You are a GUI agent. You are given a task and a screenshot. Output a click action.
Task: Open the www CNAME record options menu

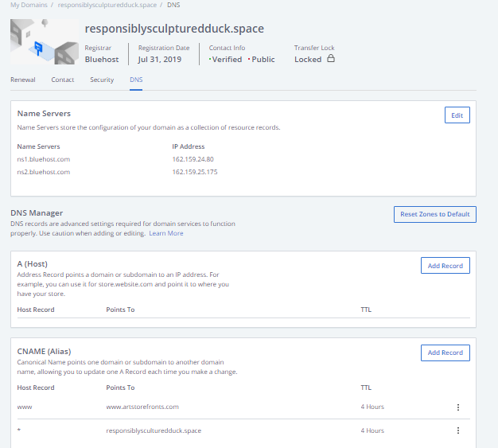pyautogui.click(x=457, y=407)
